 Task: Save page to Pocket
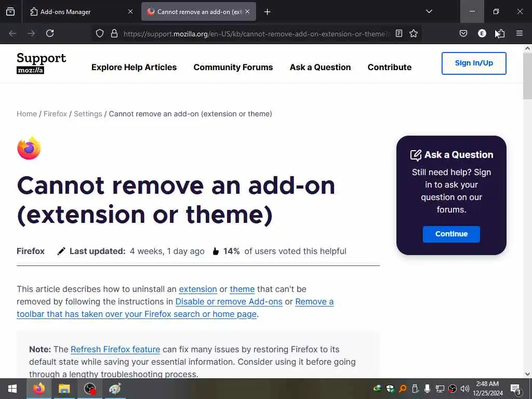(463, 33)
